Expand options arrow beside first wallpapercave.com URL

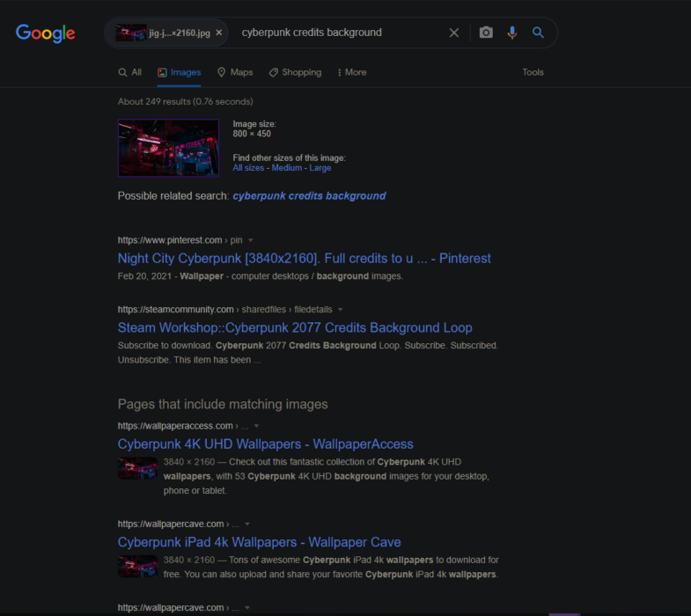247,524
